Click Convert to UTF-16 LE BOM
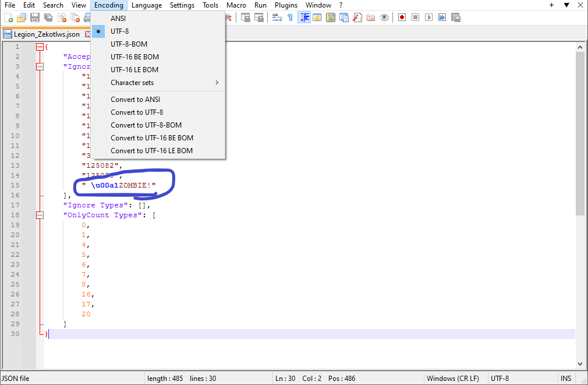This screenshot has height=385, width=588. pos(151,151)
